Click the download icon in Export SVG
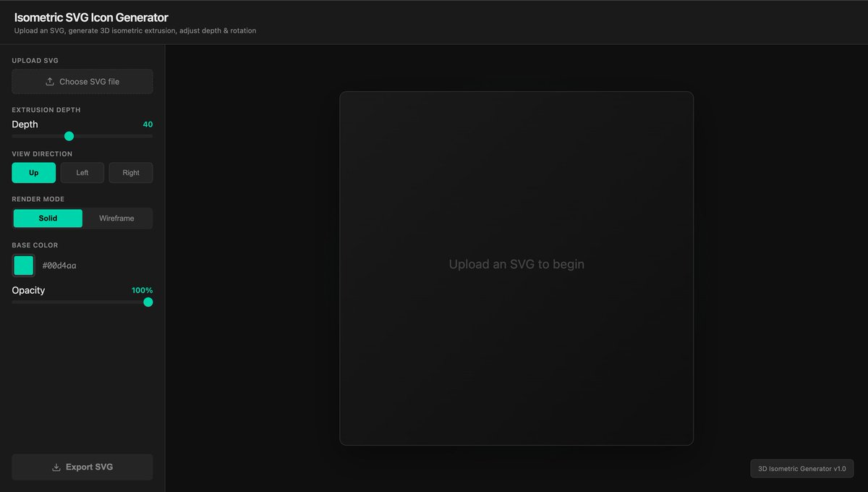 click(56, 467)
